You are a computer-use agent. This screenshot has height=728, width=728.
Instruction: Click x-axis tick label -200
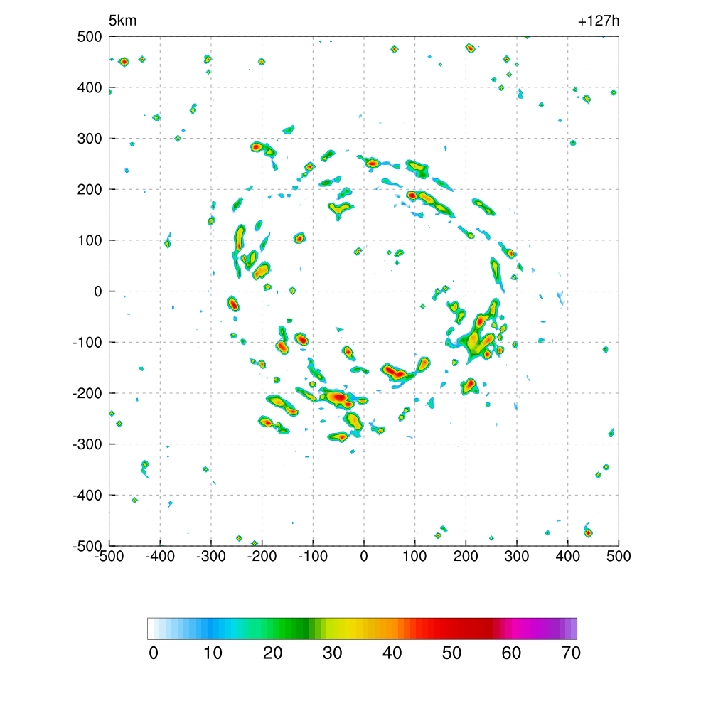tap(262, 556)
